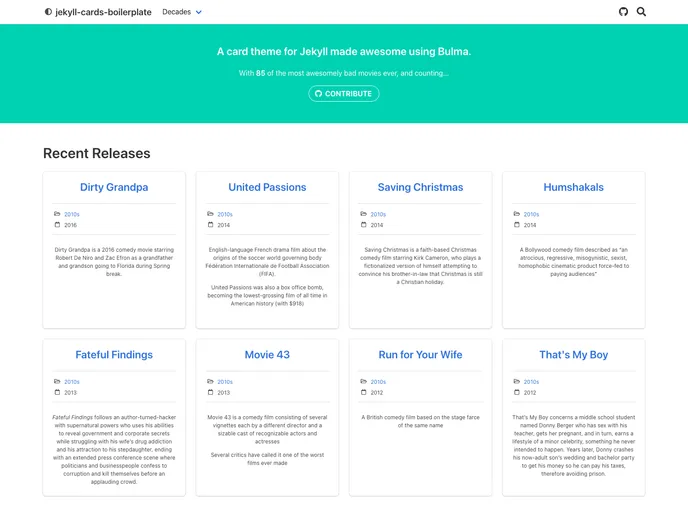The image size is (688, 512).
Task: Expand the Decades dropdown chevron
Action: 199,12
